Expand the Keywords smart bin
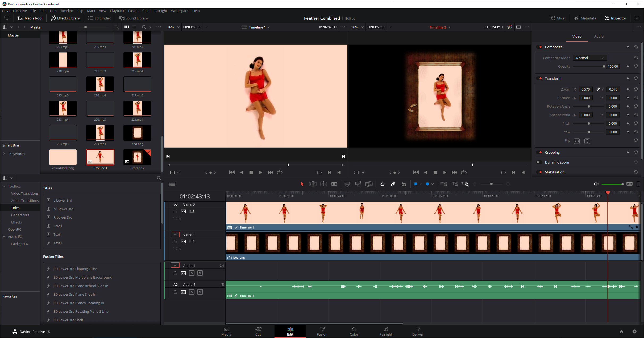Viewport: 644px width, 338px height. [4, 154]
